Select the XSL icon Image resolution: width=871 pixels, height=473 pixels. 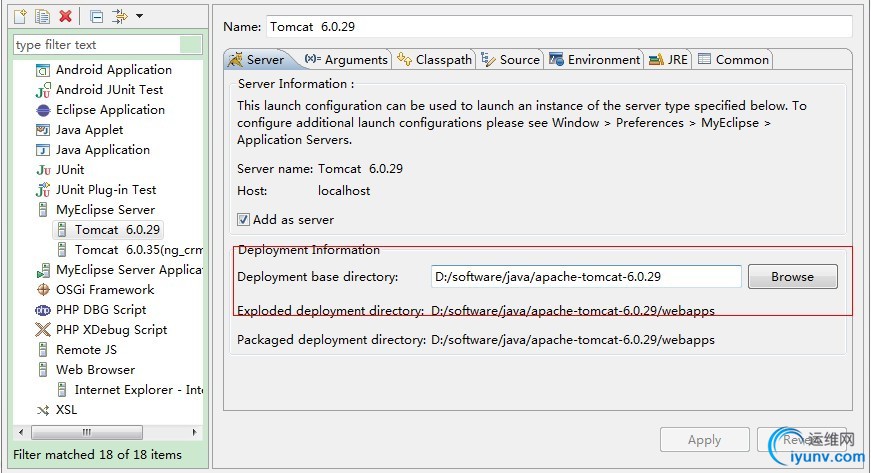(43, 410)
